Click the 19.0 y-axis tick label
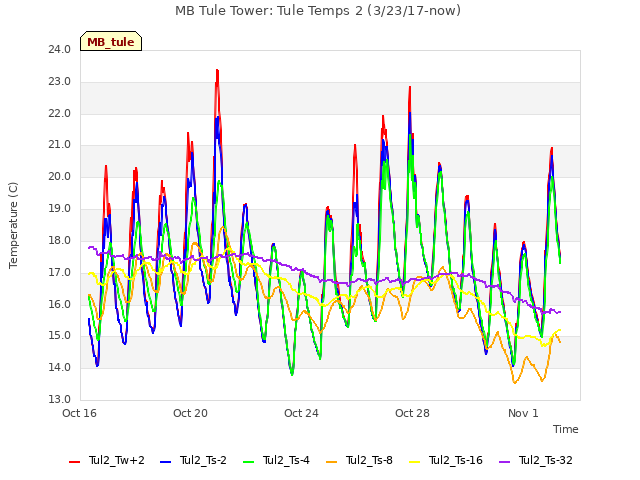 coord(60,209)
